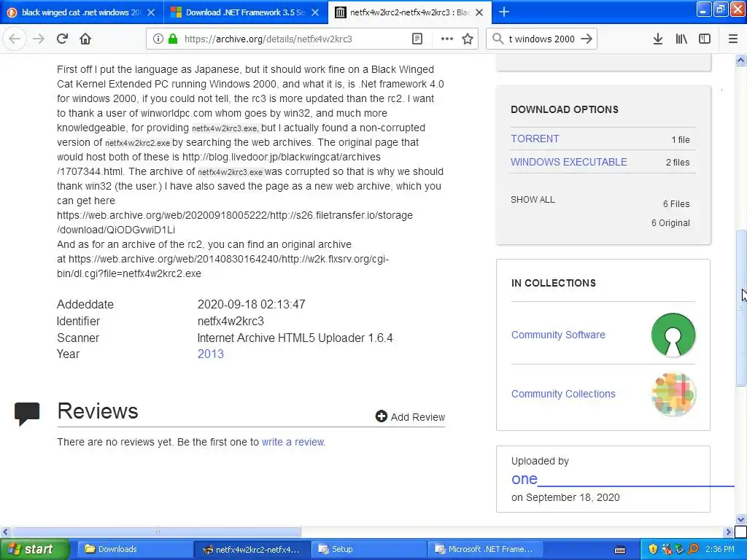
Task: Close the Download .NET Framework tab
Action: [315, 12]
